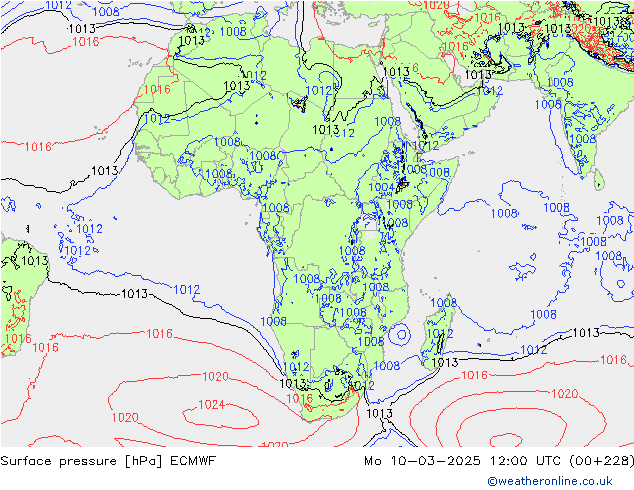
Task: Open the weatheronline.co.uk copyright link
Action: [x=550, y=481]
